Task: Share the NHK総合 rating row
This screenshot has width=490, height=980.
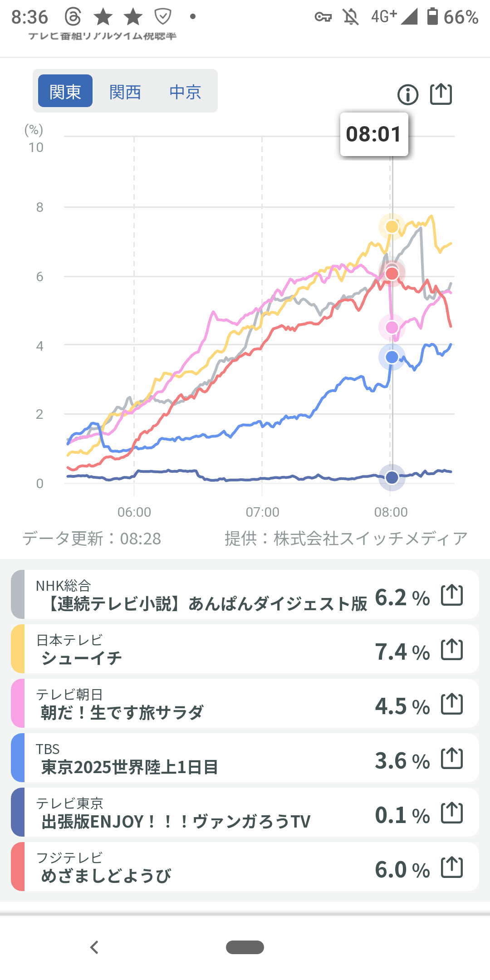Action: click(x=452, y=595)
